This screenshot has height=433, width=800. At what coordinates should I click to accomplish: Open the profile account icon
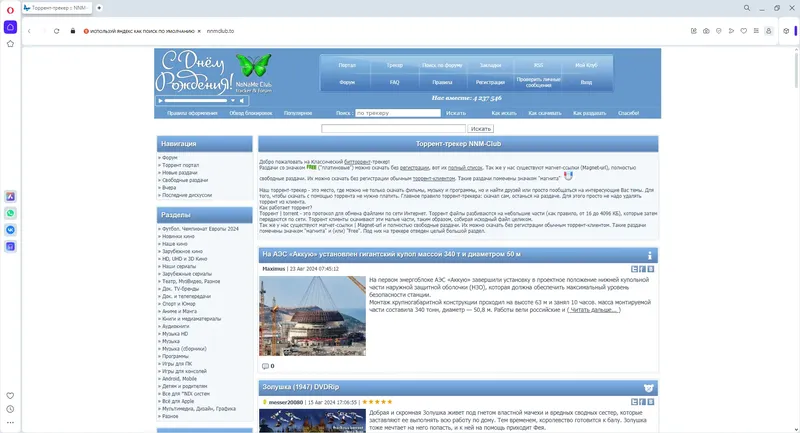768,31
